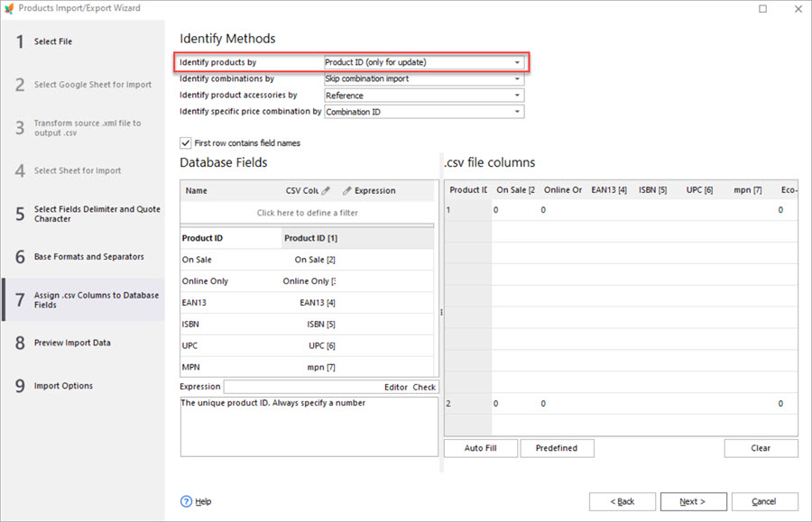Go to step 2 Select Google Sheet for Import

coord(83,85)
